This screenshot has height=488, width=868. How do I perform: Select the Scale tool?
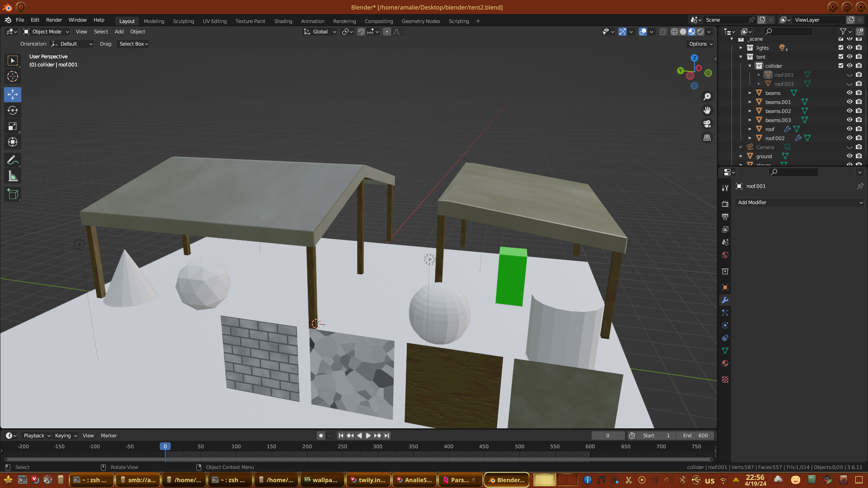coord(13,127)
